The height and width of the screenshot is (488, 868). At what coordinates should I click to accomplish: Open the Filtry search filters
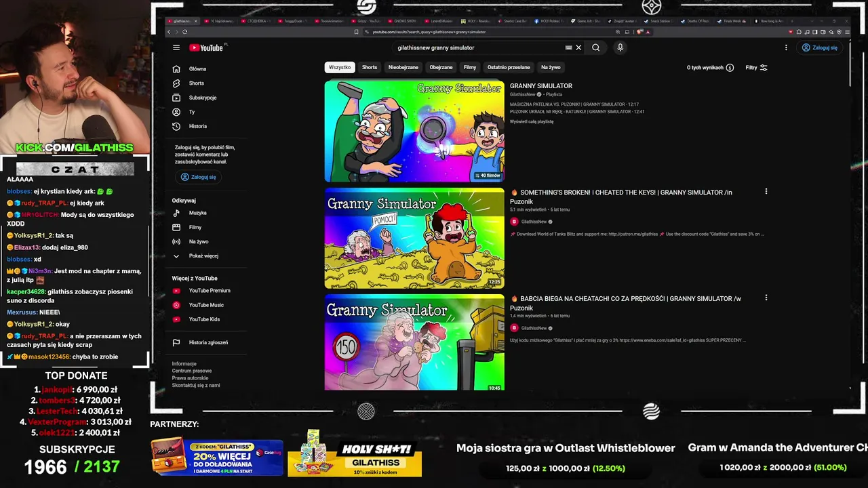(x=756, y=68)
